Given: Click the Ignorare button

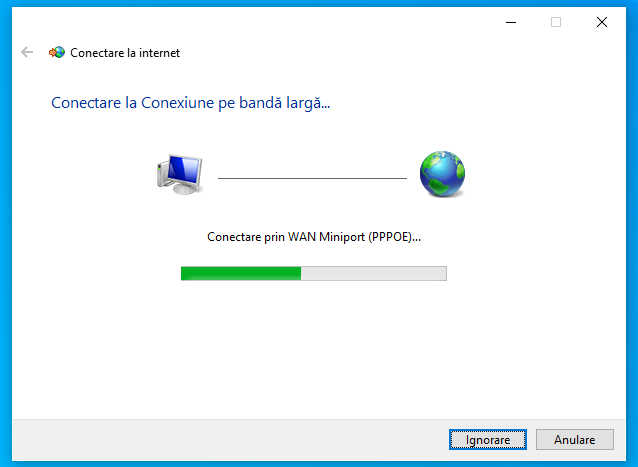Looking at the screenshot, I should click(x=488, y=440).
